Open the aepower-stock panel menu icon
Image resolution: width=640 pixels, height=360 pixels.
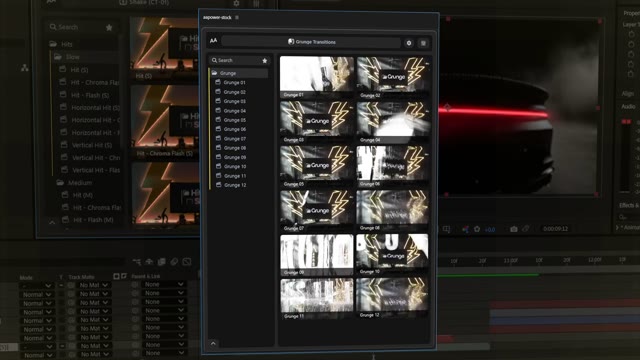click(237, 18)
